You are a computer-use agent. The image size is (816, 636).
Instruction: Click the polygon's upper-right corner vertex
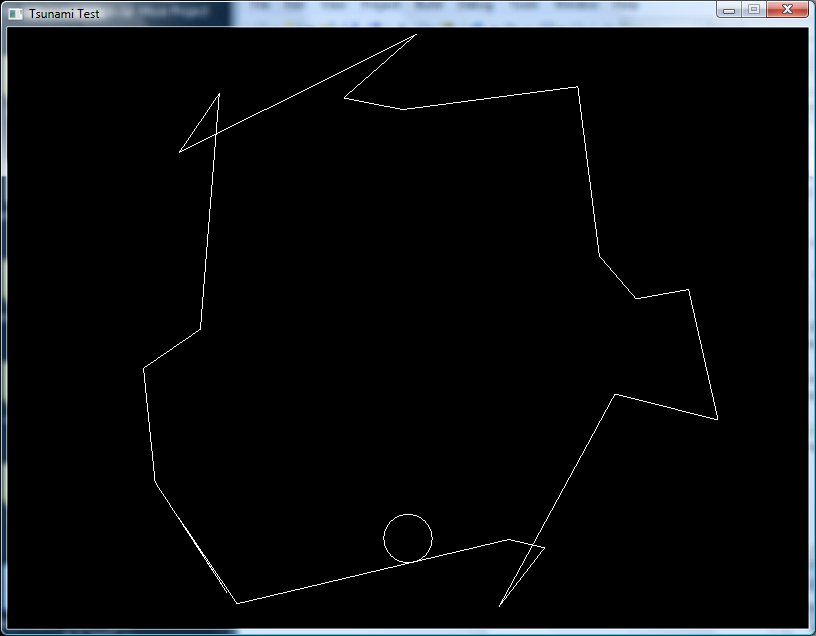point(577,87)
